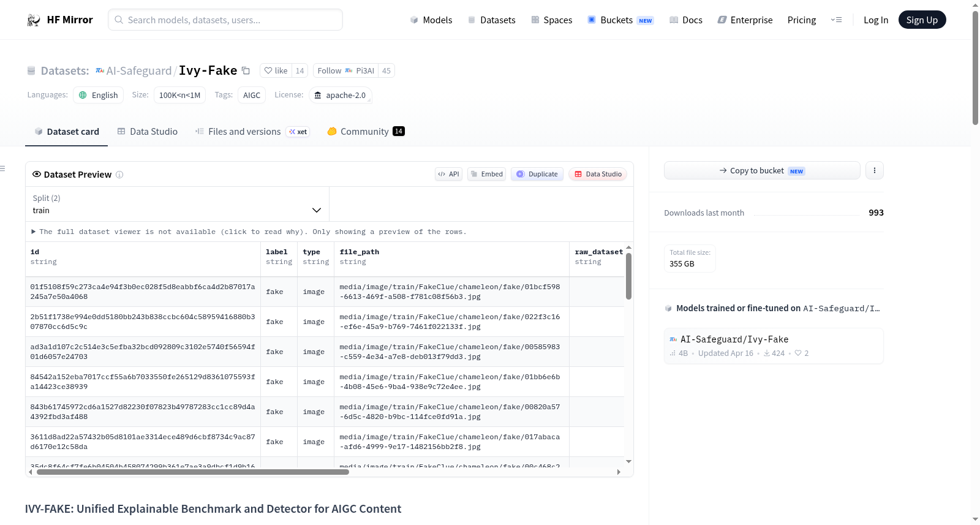Open the API button in Dataset Preview

448,174
